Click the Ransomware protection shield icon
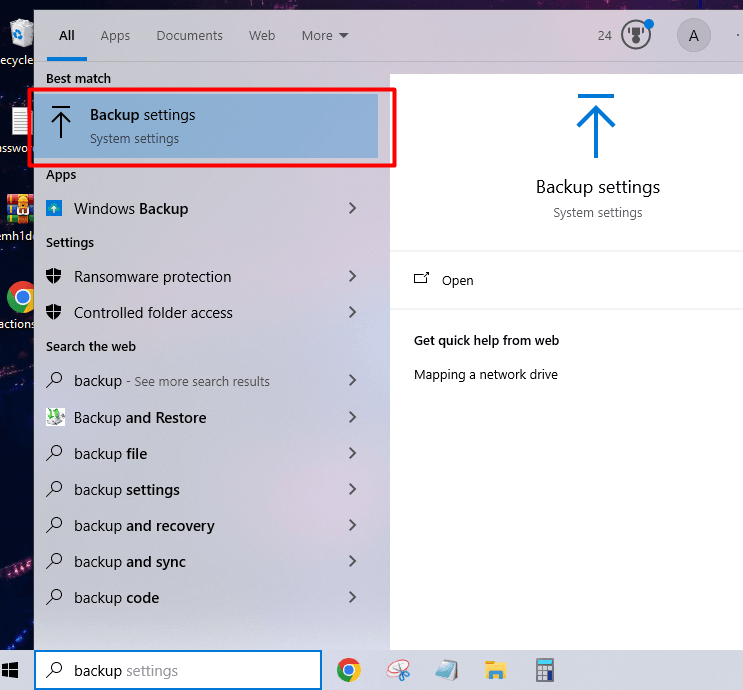The image size is (743, 690). pos(54,276)
